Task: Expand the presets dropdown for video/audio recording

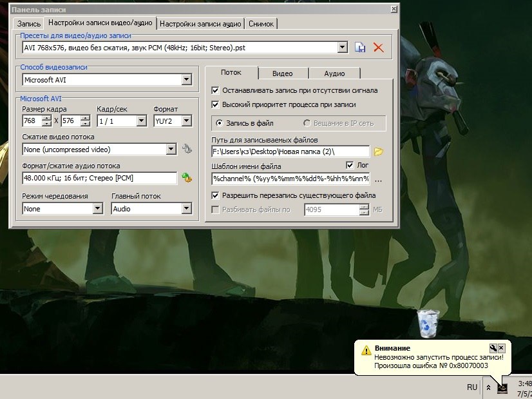Action: (x=342, y=47)
